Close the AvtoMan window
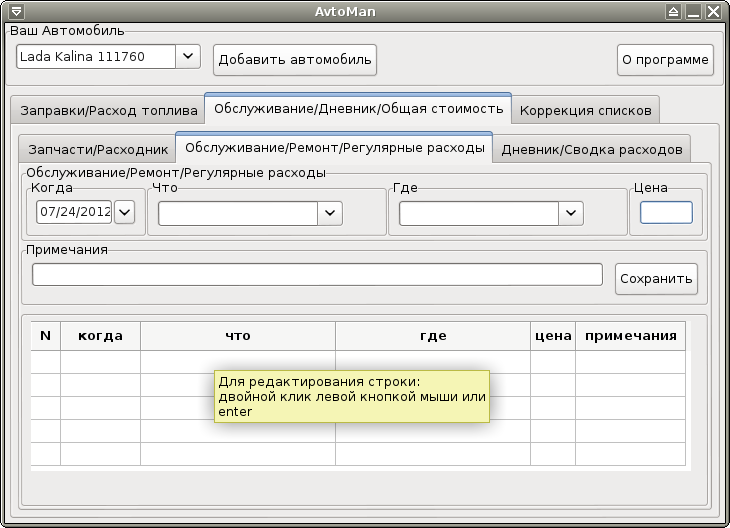730x528 pixels. point(713,11)
